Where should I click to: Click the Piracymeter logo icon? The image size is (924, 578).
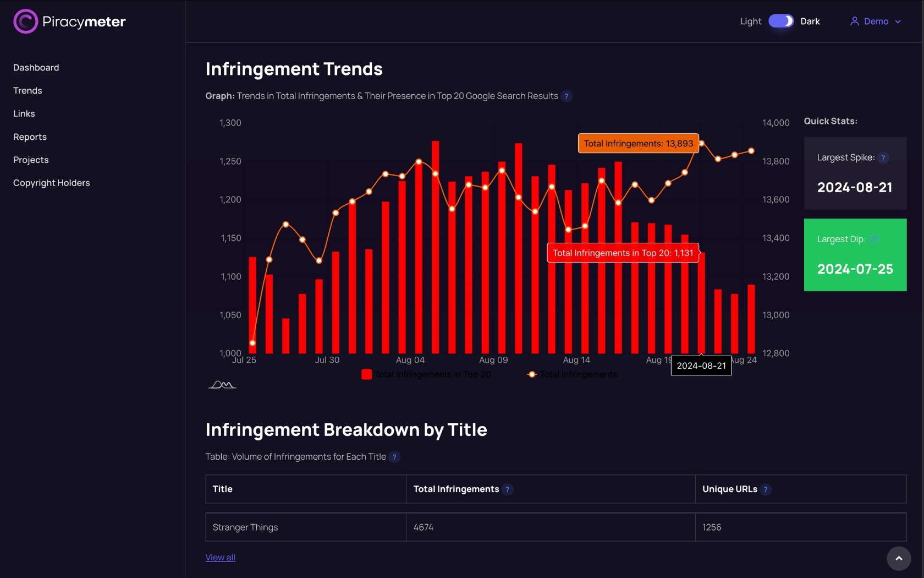click(x=25, y=21)
